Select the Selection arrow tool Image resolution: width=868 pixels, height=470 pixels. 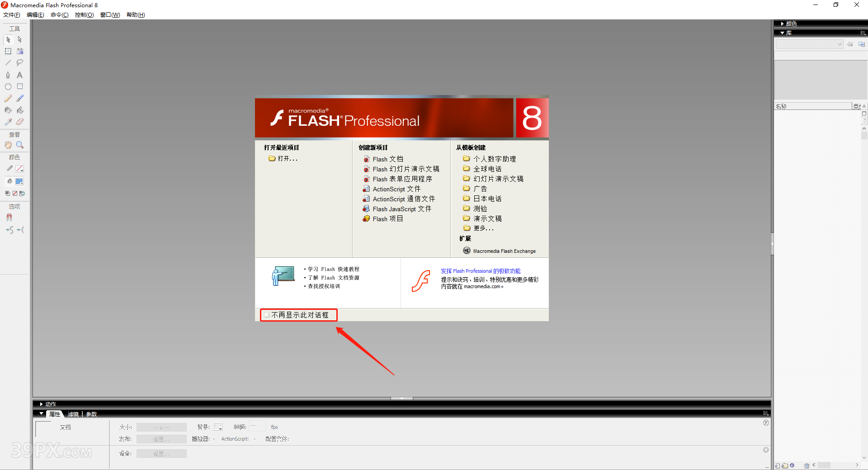(x=8, y=40)
